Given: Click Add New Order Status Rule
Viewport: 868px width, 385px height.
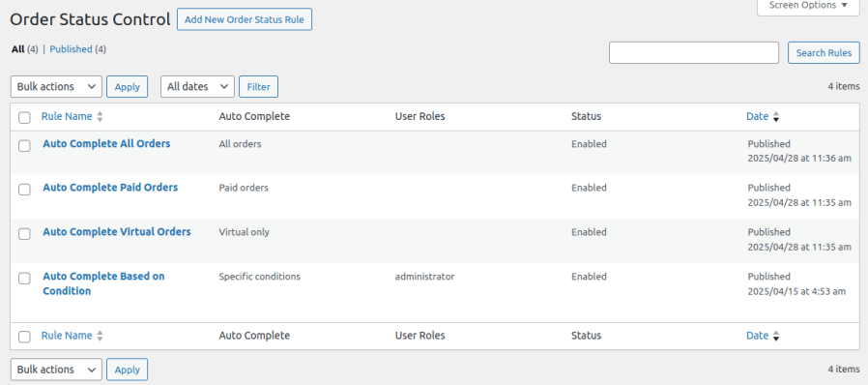Looking at the screenshot, I should (245, 19).
